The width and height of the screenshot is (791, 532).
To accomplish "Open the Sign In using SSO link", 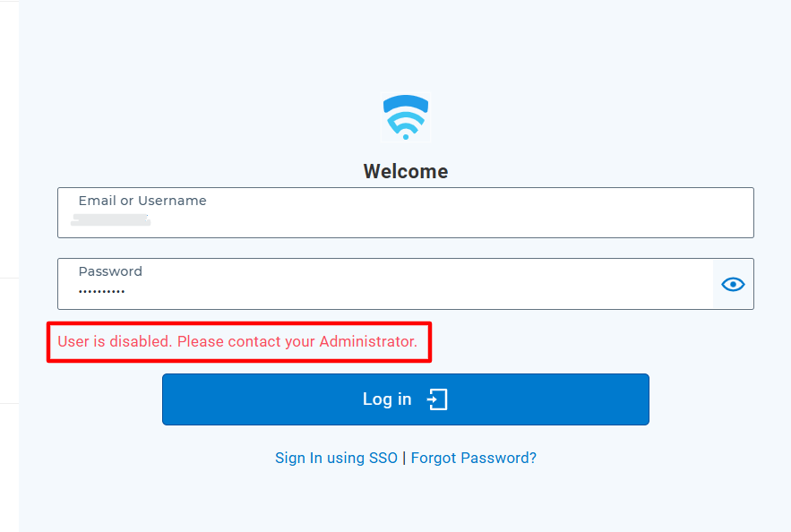I will coord(336,458).
